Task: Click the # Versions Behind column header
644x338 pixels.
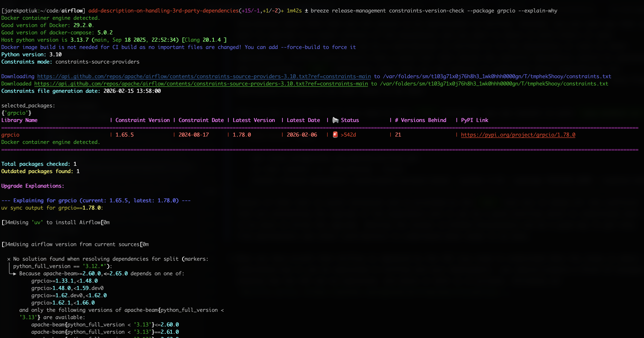Action: 420,120
